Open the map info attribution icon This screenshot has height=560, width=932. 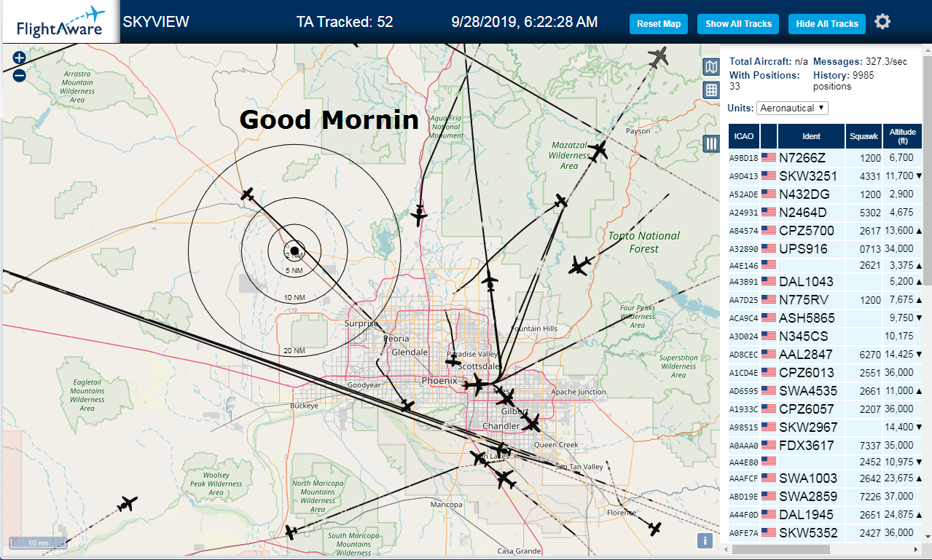[704, 540]
